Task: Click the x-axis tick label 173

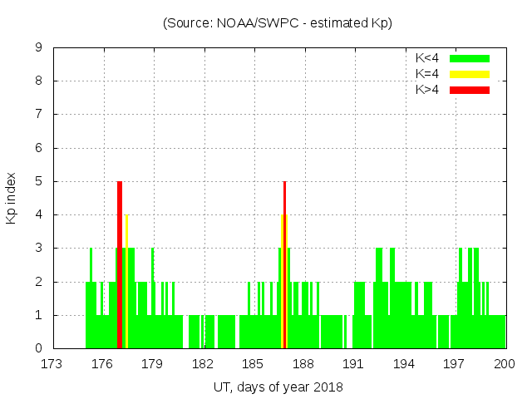Action: [53, 364]
